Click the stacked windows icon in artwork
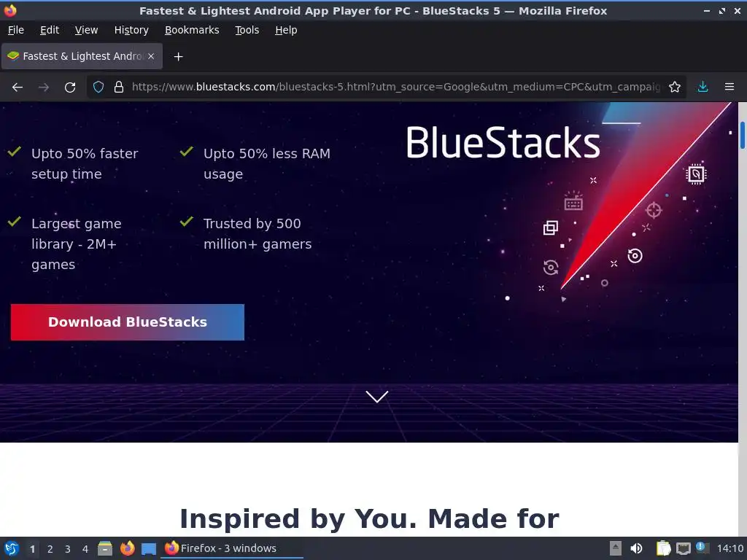Image resolution: width=747 pixels, height=560 pixels. click(551, 227)
